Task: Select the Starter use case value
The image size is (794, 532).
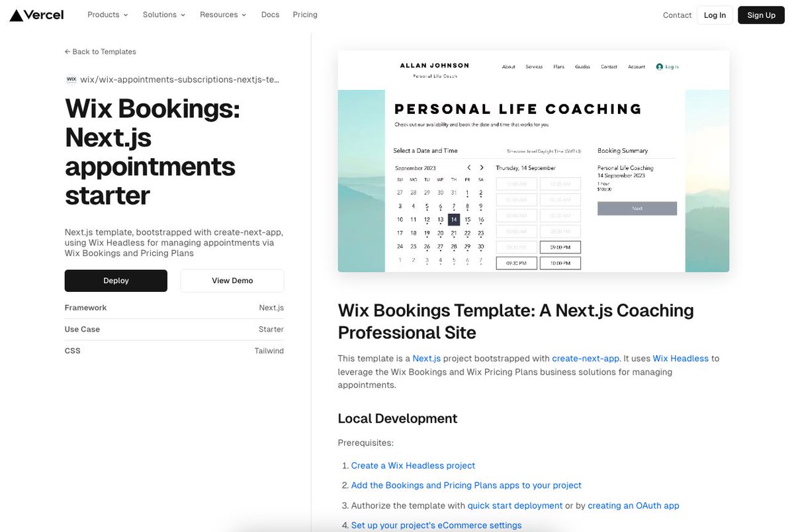Action: pos(271,329)
